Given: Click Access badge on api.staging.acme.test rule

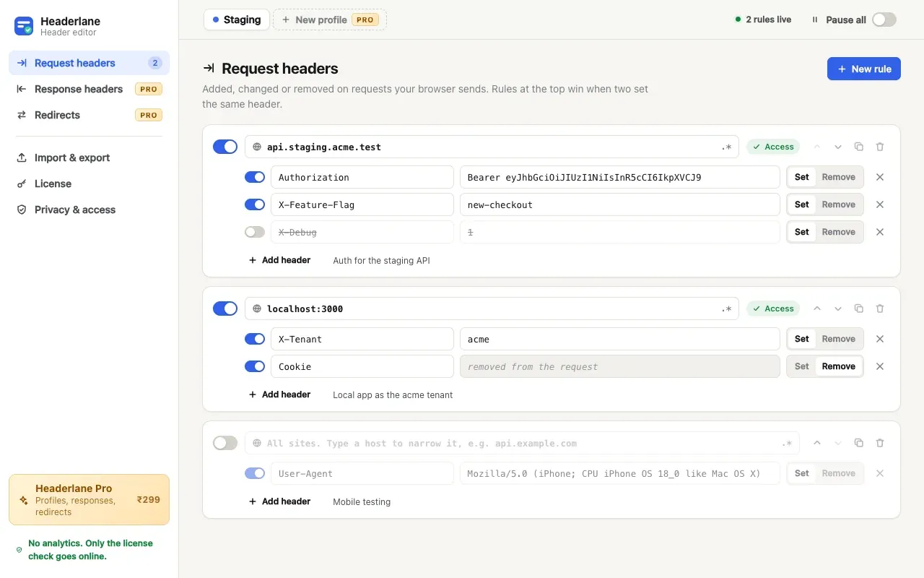Looking at the screenshot, I should [773, 147].
